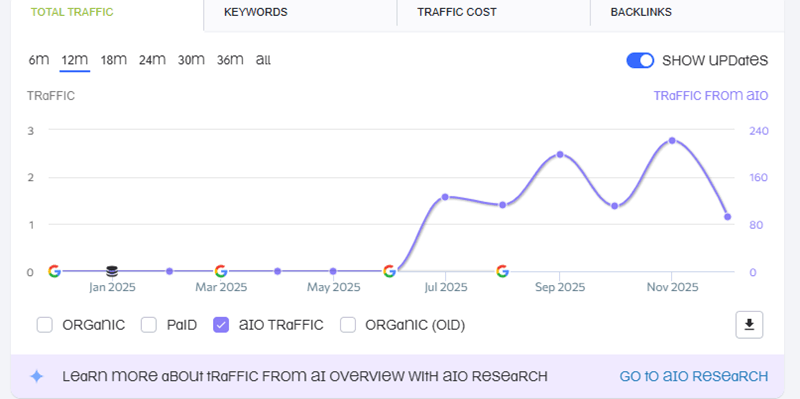Click the Jul 2025 data point
The image size is (800, 399).
(x=445, y=197)
